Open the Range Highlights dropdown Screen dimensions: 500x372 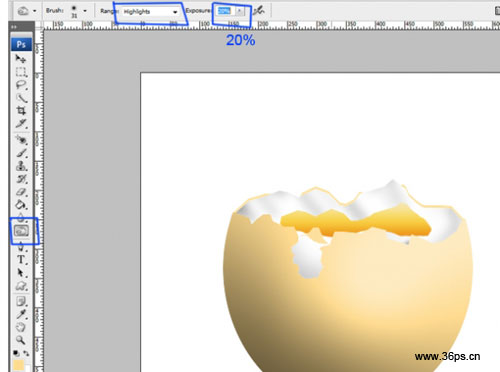(x=150, y=12)
